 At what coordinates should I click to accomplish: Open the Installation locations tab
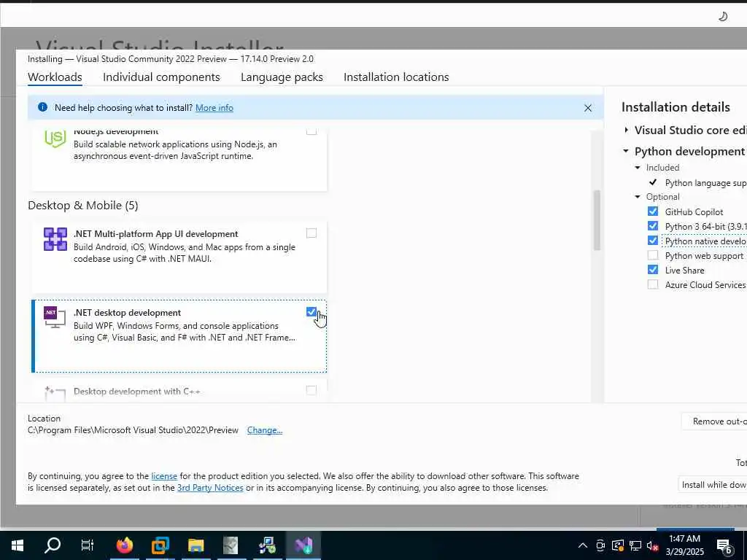click(x=396, y=77)
